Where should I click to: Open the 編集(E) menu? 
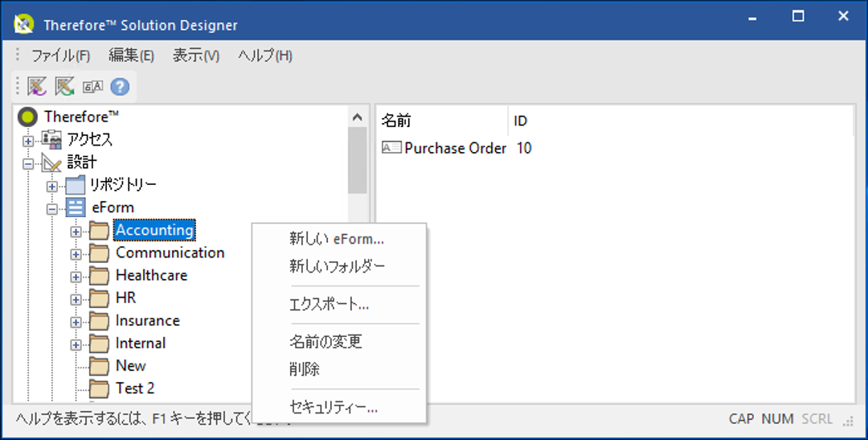pos(131,56)
